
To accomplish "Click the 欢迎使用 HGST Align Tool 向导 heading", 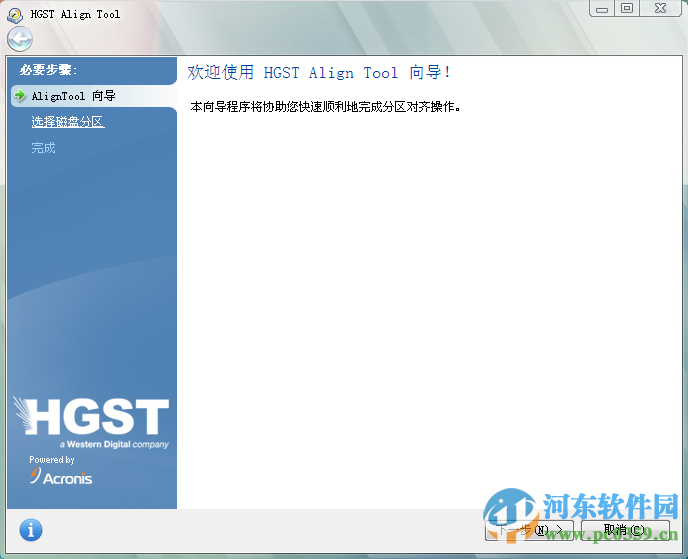I will click(319, 72).
